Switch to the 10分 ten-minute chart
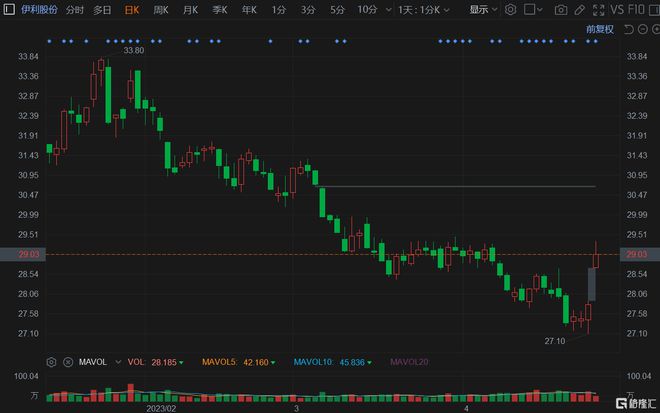This screenshot has height=413, width=660. 367,10
